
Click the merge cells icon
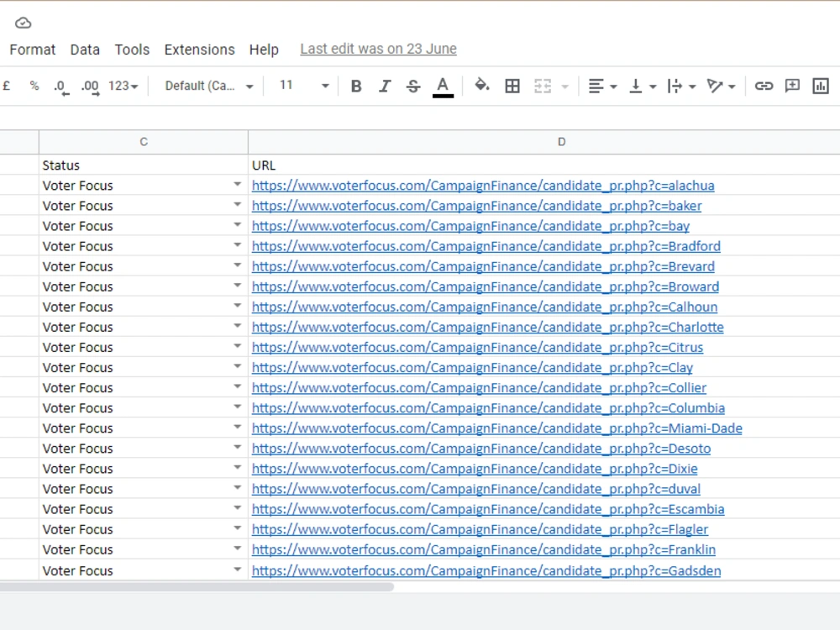click(542, 86)
